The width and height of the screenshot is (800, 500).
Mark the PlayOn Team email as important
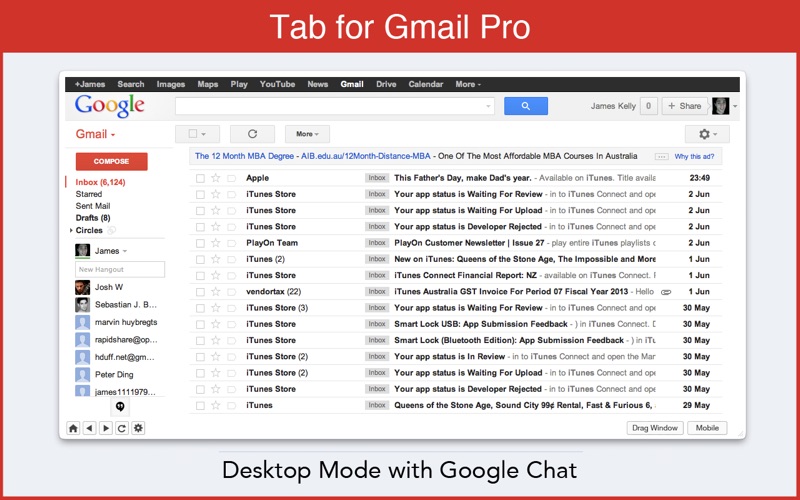point(232,243)
